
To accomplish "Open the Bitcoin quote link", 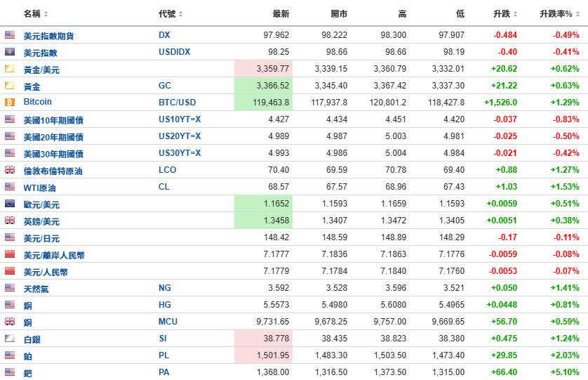I will click(37, 102).
